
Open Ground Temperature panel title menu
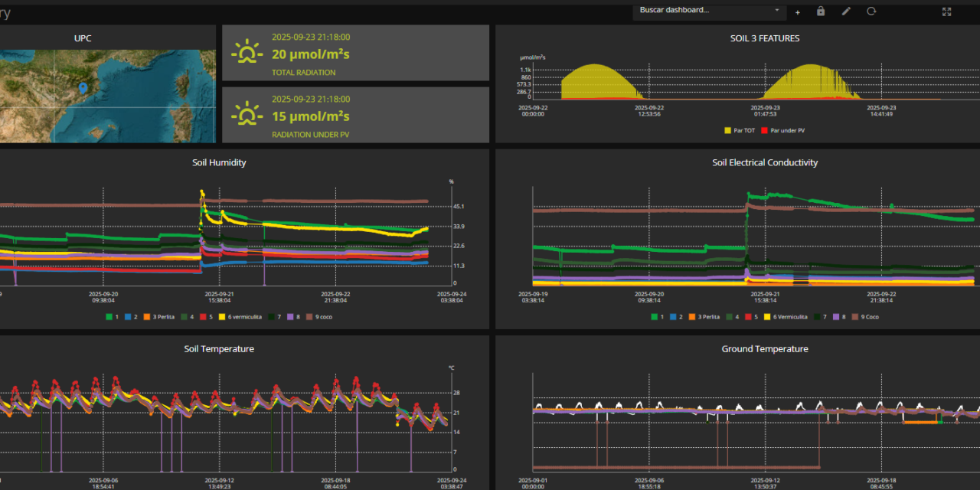(x=764, y=349)
